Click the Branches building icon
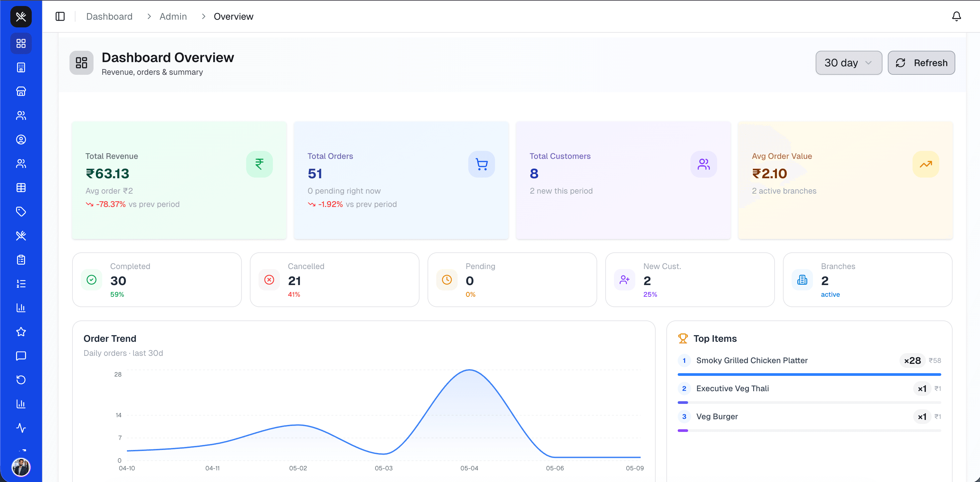Screen dimensions: 980x482 (x=802, y=280)
